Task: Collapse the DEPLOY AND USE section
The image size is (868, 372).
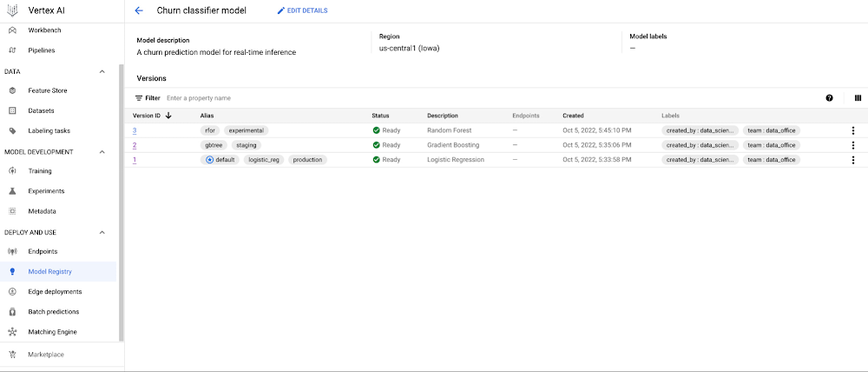Action: (x=102, y=232)
